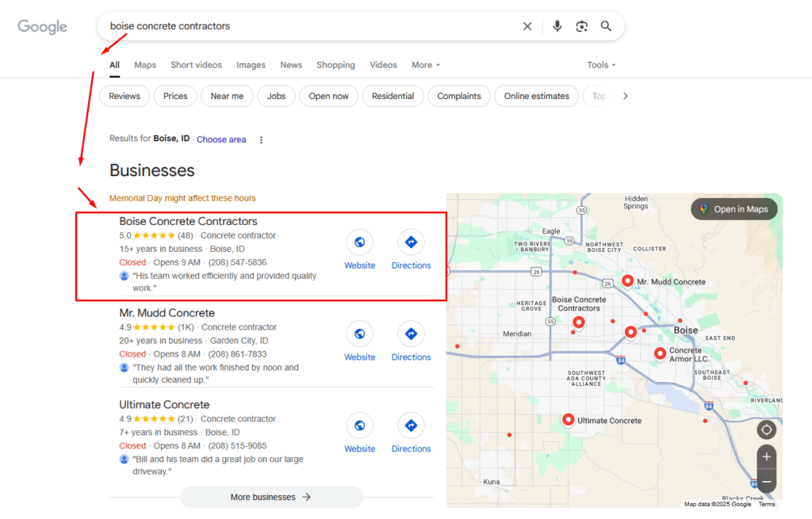
Task: Select the Mr. Mudd Concrete map pin
Action: coord(628,281)
